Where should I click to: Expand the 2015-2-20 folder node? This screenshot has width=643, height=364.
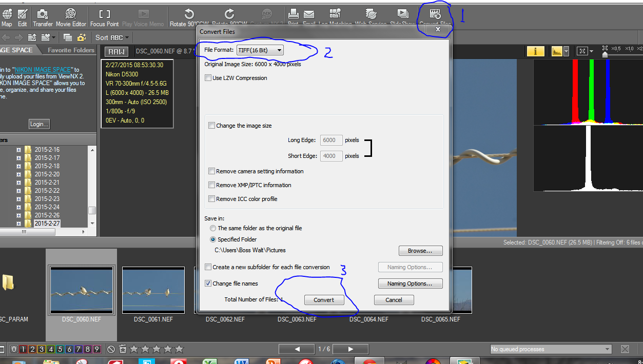[x=19, y=174]
